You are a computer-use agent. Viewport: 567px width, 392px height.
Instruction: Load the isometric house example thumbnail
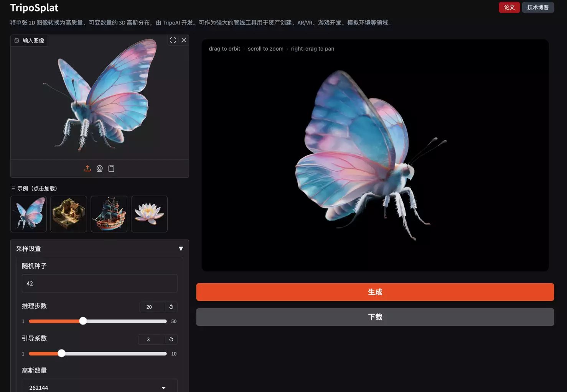click(x=69, y=214)
